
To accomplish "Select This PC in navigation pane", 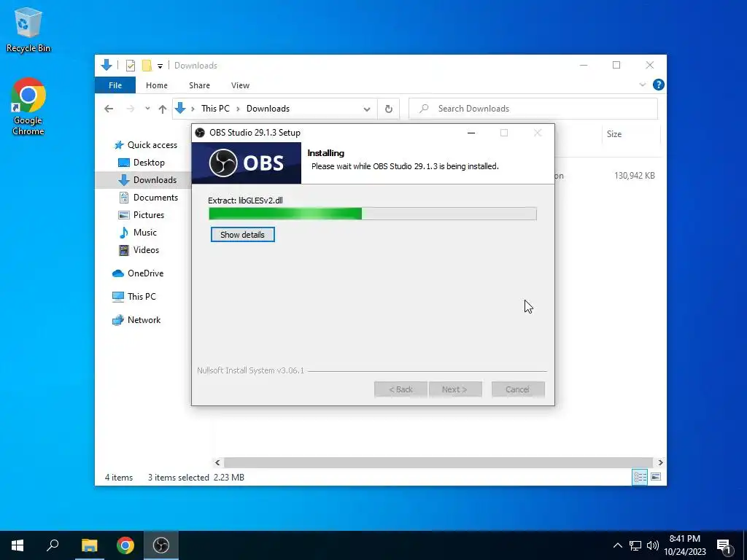I will (134, 297).
